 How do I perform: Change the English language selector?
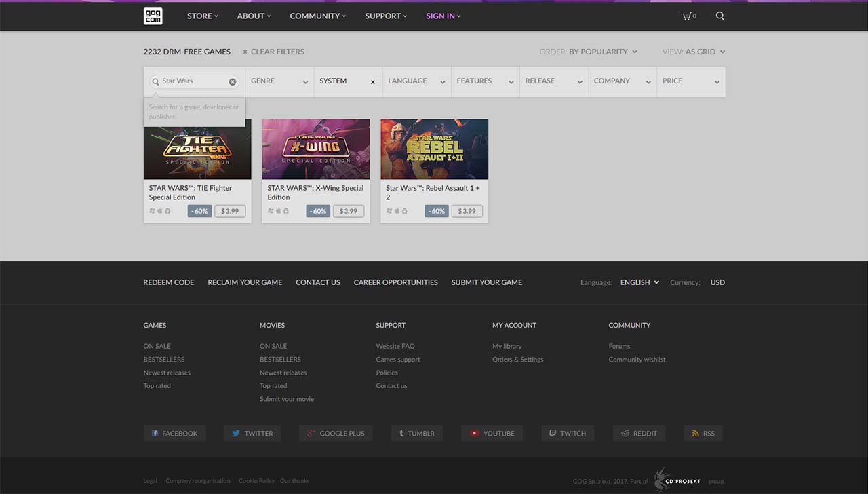tap(639, 282)
